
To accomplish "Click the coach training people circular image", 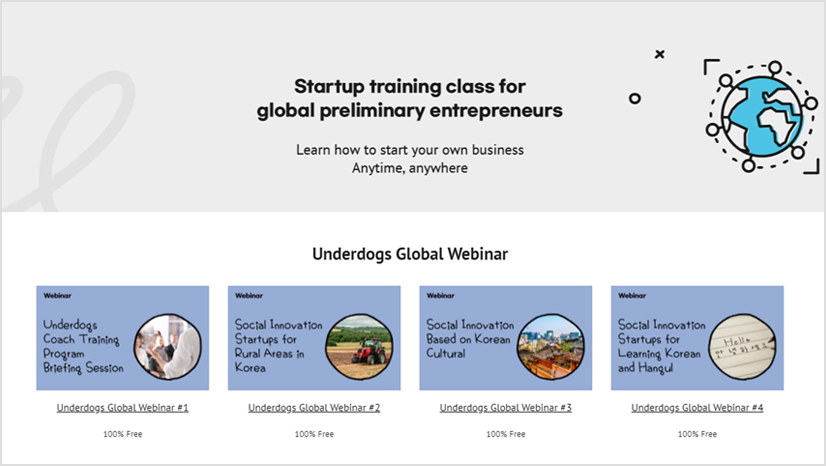I will click(168, 346).
